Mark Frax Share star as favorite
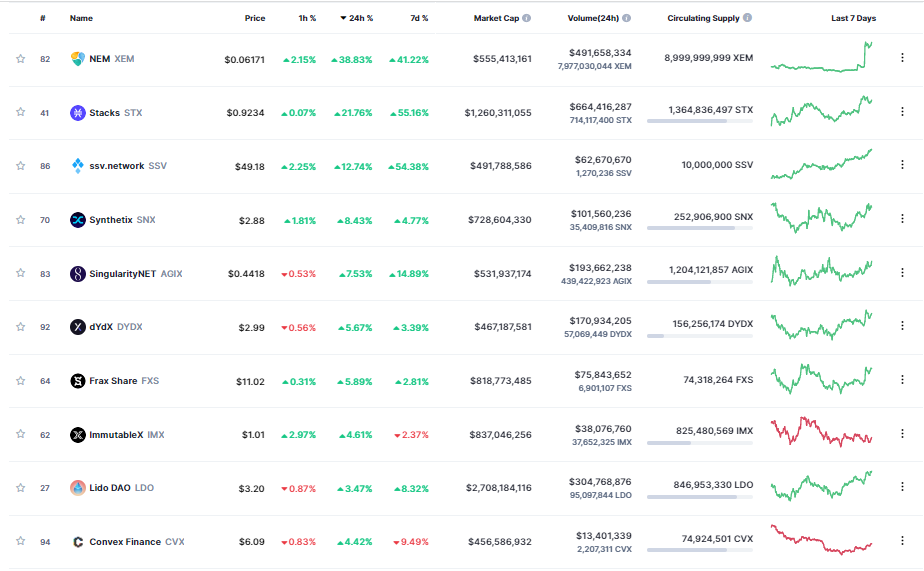Viewport: 924px width, 571px height. (x=21, y=381)
